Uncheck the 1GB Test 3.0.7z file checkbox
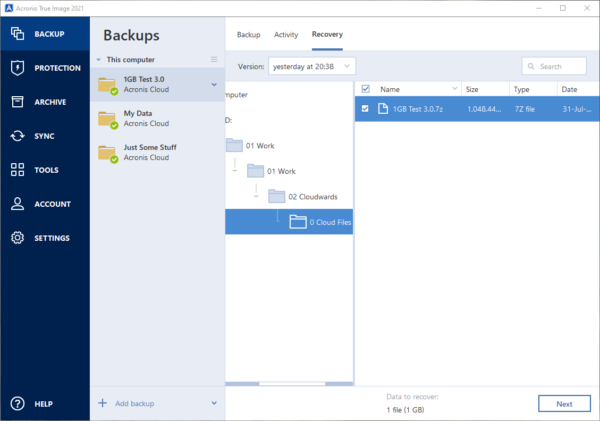This screenshot has height=421, width=600. tap(365, 109)
